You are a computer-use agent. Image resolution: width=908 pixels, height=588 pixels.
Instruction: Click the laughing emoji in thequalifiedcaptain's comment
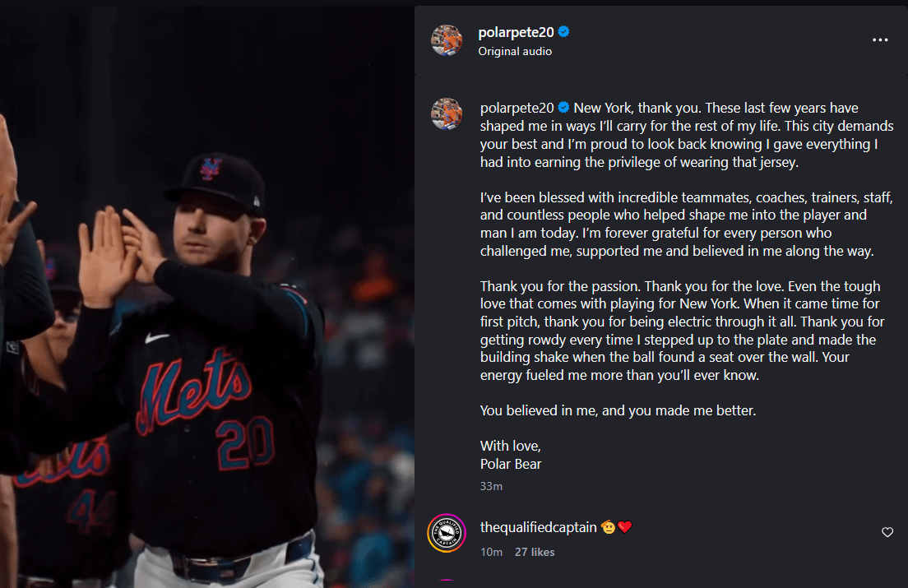609,526
